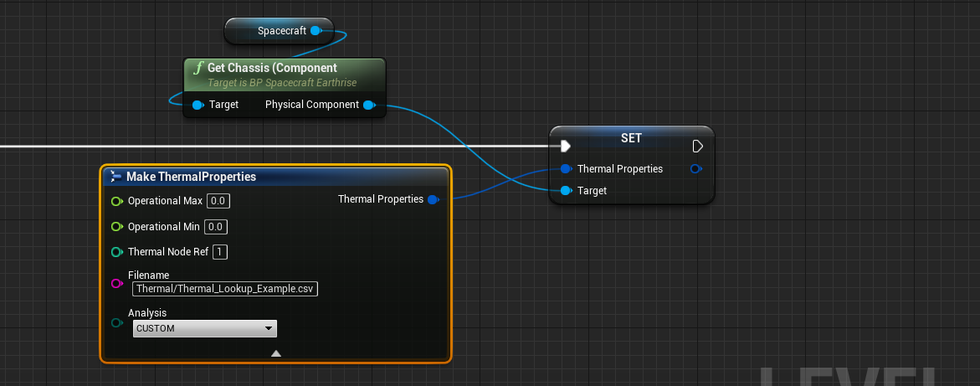Click Make ThermalProperties' Thermal Properties output pin
Viewport: 980px width, 386px height.
[x=433, y=199]
